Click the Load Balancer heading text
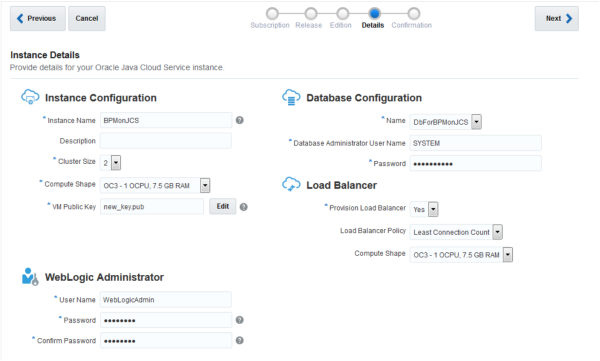 (341, 185)
